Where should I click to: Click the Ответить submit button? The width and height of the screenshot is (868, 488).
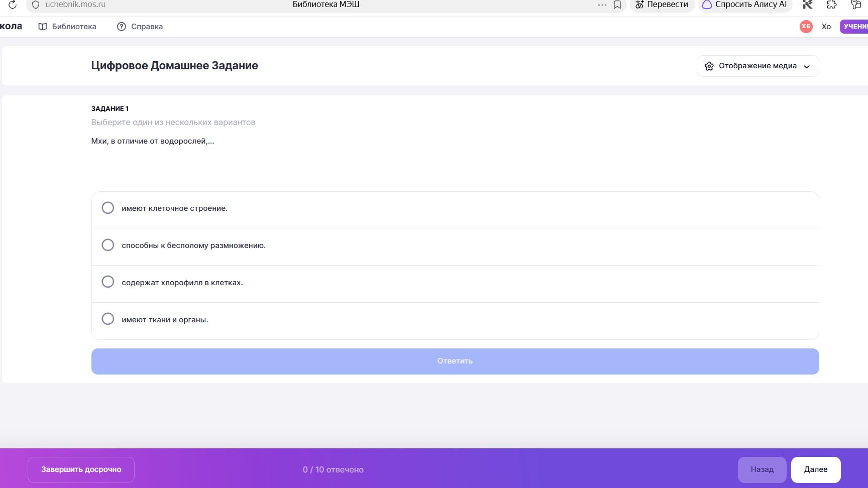click(x=455, y=361)
